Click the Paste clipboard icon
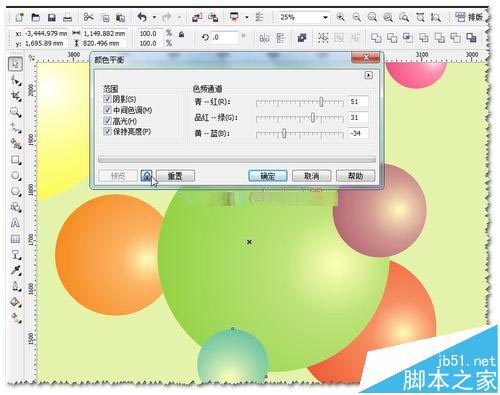Screen dimensions: 500x395 click(x=120, y=17)
